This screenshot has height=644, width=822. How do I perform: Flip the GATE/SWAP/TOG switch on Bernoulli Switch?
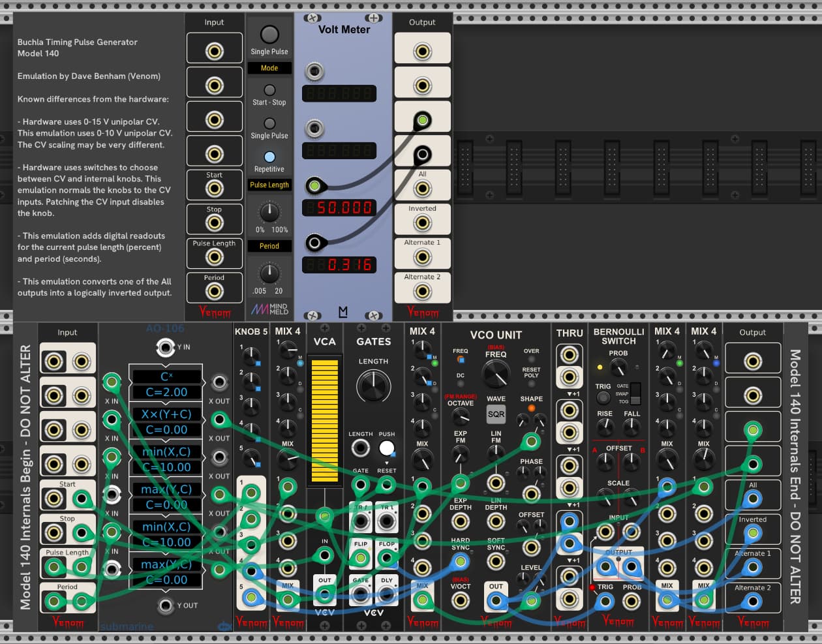[635, 393]
